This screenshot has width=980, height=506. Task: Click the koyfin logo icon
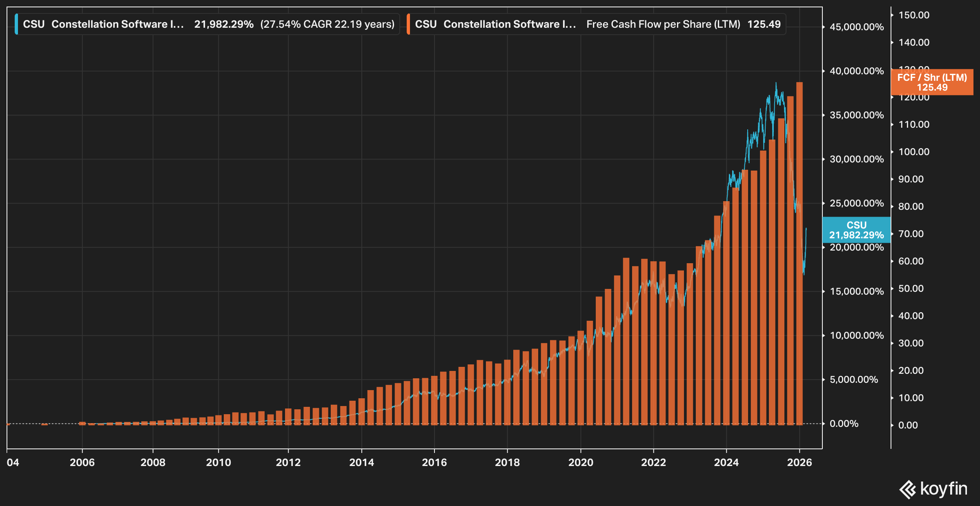point(908,489)
